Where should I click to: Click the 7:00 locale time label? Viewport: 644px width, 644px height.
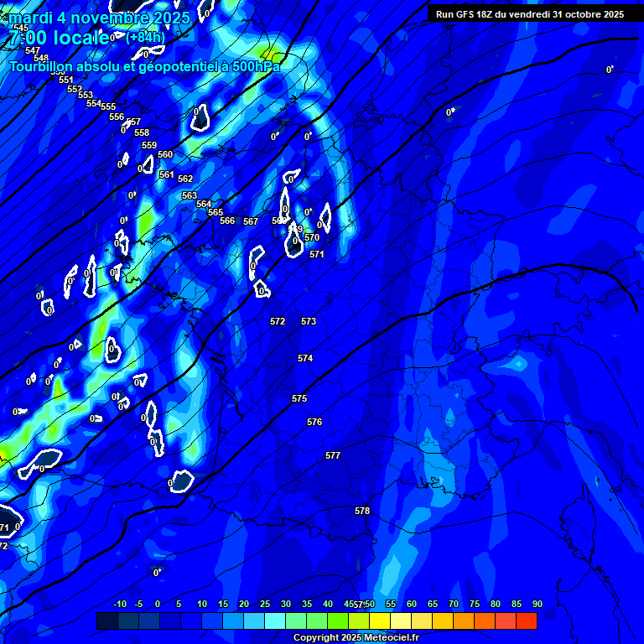click(59, 38)
